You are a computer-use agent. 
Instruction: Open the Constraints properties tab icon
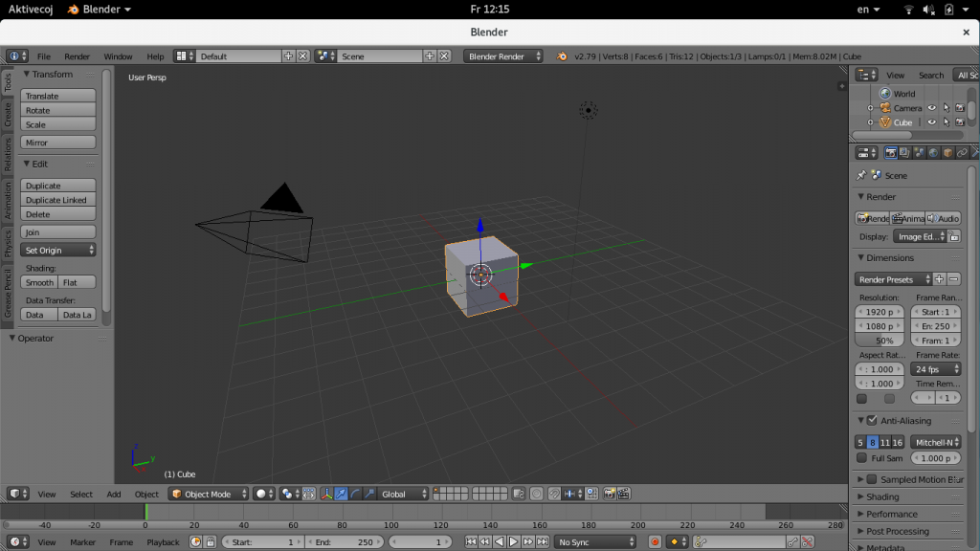pyautogui.click(x=962, y=152)
